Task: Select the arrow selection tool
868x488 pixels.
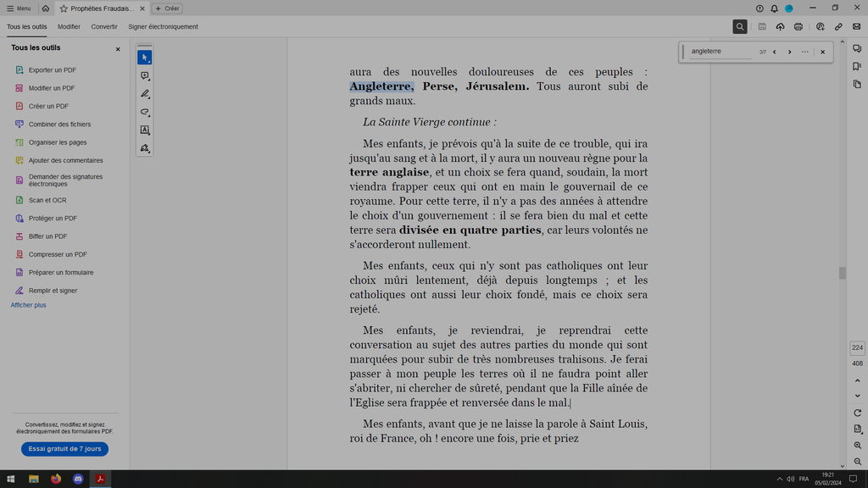Action: pyautogui.click(x=144, y=58)
